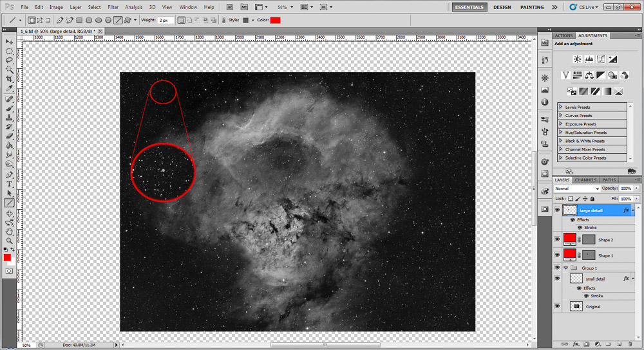Image resolution: width=644 pixels, height=350 pixels.
Task: Switch to the Paths tab
Action: point(609,180)
